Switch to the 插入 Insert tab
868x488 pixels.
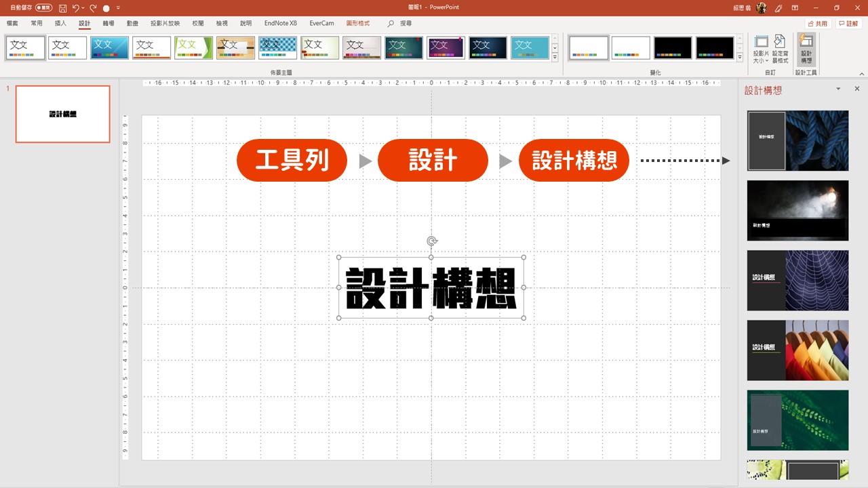(x=60, y=23)
